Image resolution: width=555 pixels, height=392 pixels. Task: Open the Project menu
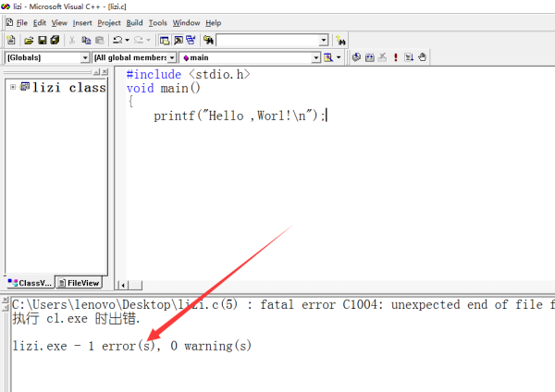(x=109, y=22)
